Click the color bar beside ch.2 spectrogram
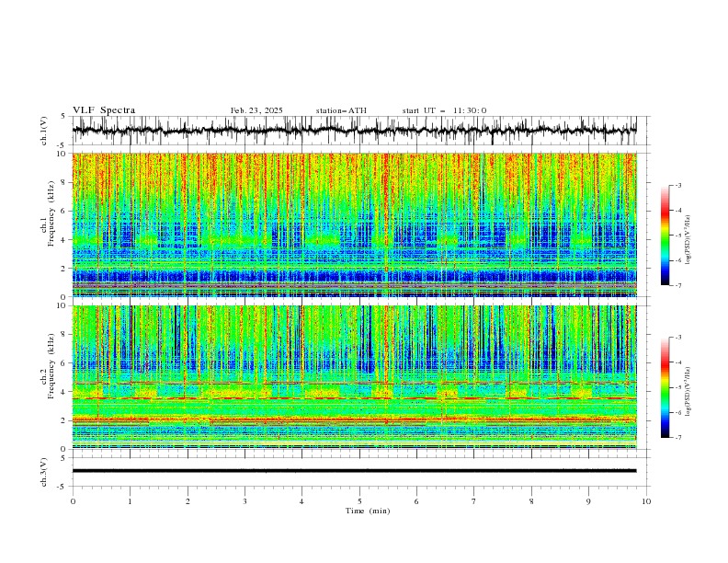 [665, 387]
